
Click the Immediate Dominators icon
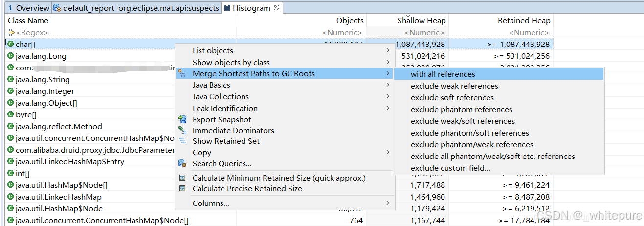(x=182, y=130)
